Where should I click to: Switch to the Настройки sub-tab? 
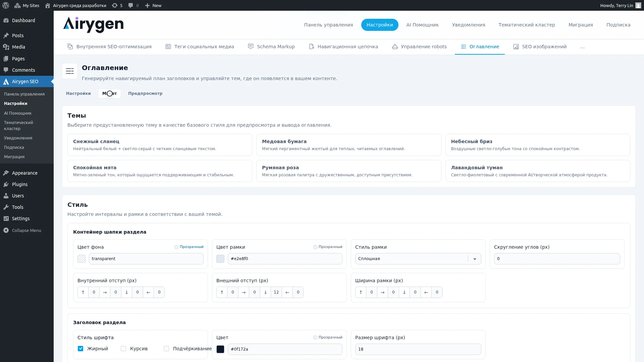78,94
